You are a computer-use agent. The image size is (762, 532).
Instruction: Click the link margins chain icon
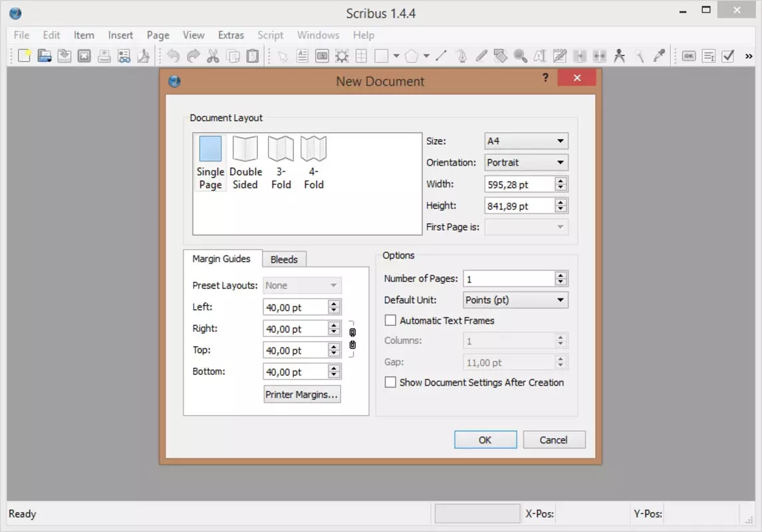click(x=352, y=338)
